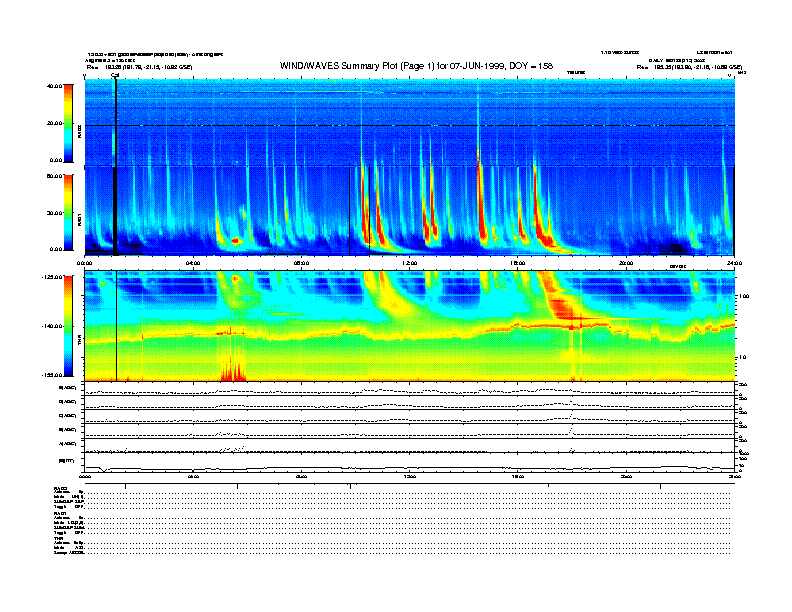Click the red burst at TNR panel bottom

click(x=233, y=370)
